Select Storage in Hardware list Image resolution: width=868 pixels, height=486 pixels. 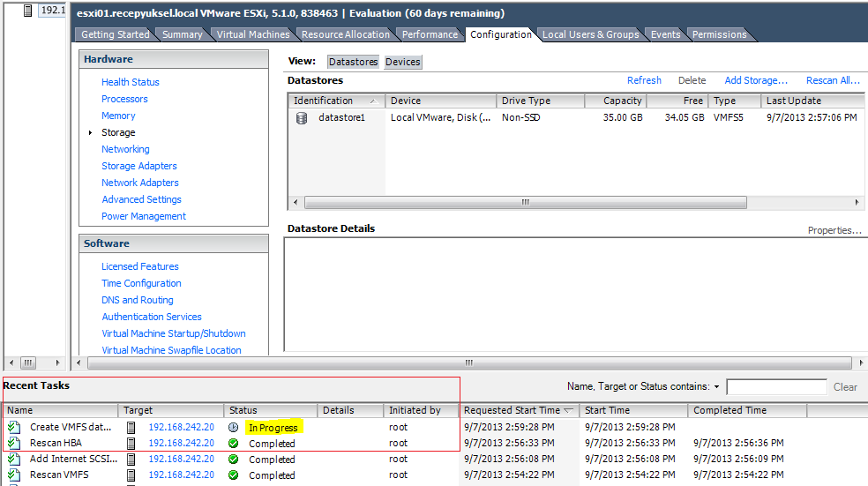pos(118,132)
